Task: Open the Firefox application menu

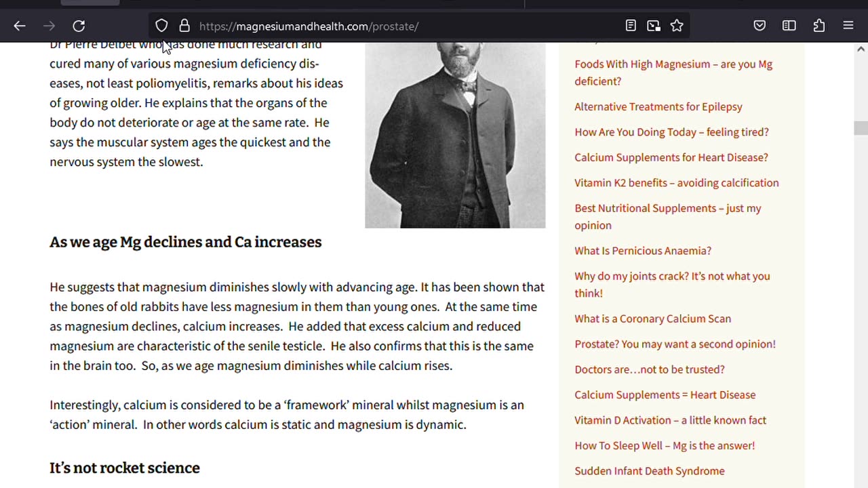Action: [848, 26]
